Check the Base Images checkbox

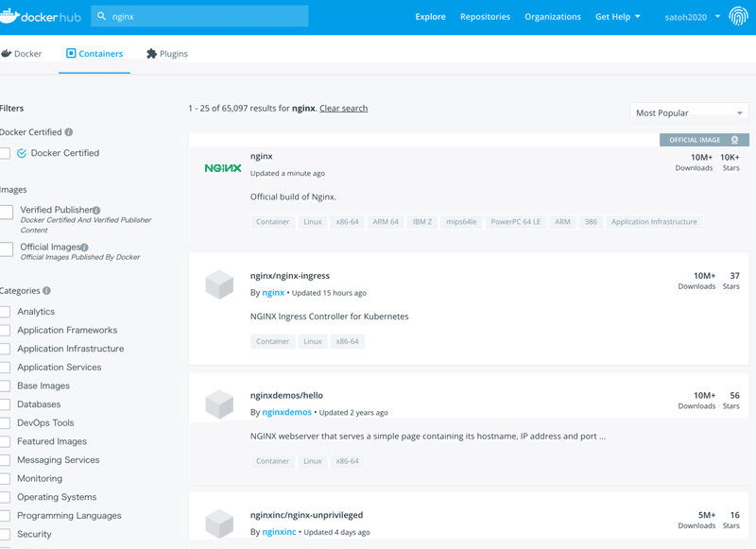5,386
